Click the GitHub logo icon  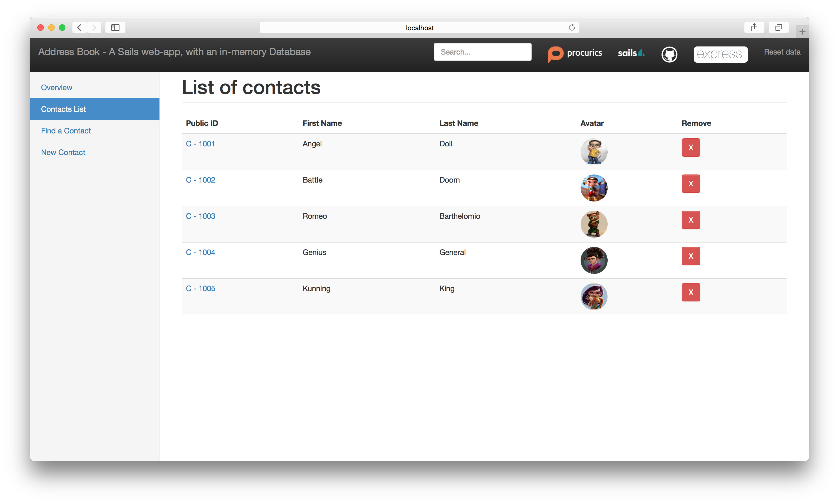pyautogui.click(x=670, y=53)
